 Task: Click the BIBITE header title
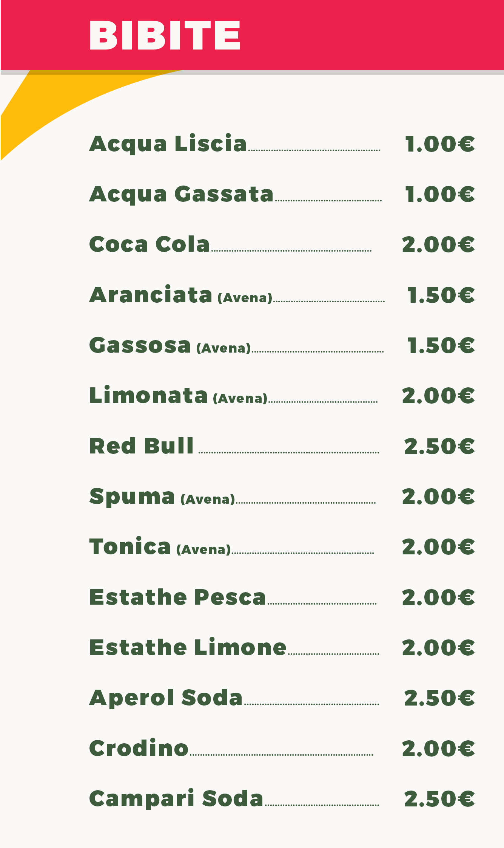165,35
